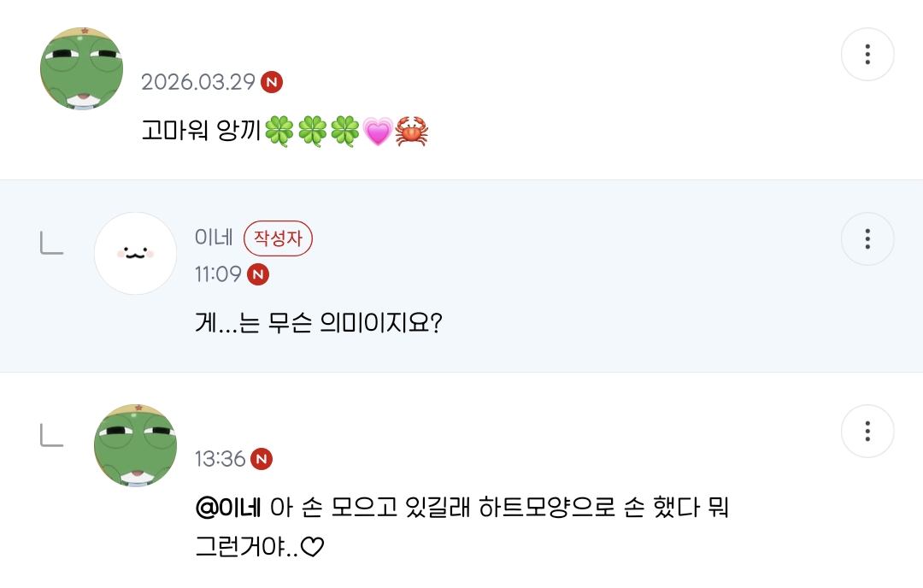Click green frog avatar on top comment

coord(82,68)
